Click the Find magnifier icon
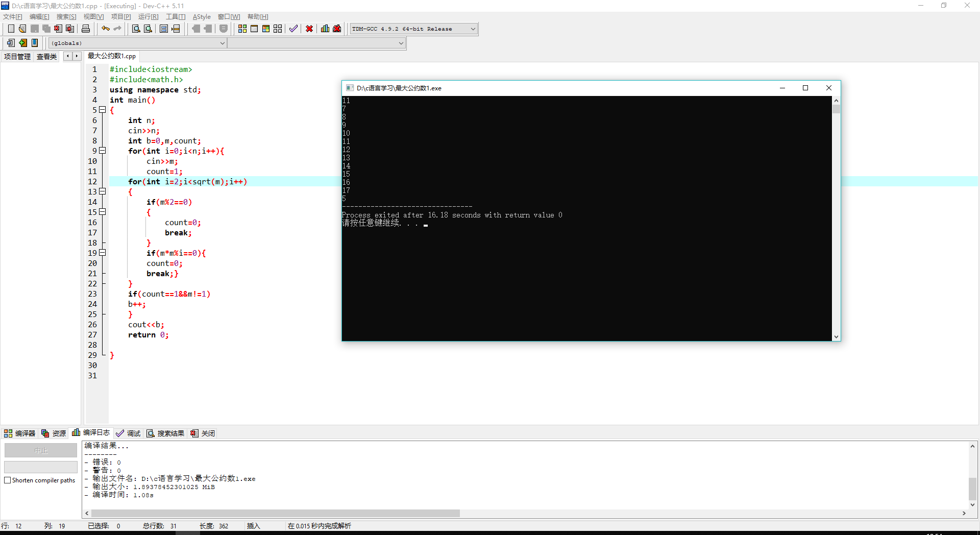Image resolution: width=980 pixels, height=535 pixels. 136,29
